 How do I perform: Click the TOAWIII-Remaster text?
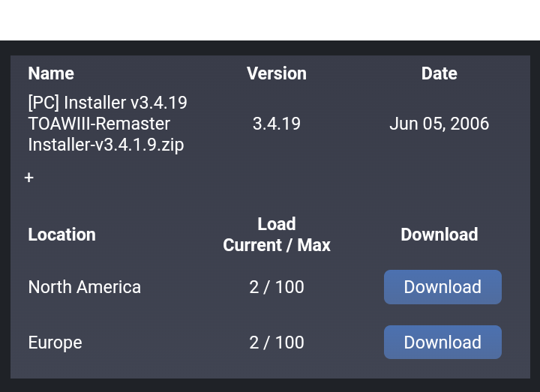point(99,124)
